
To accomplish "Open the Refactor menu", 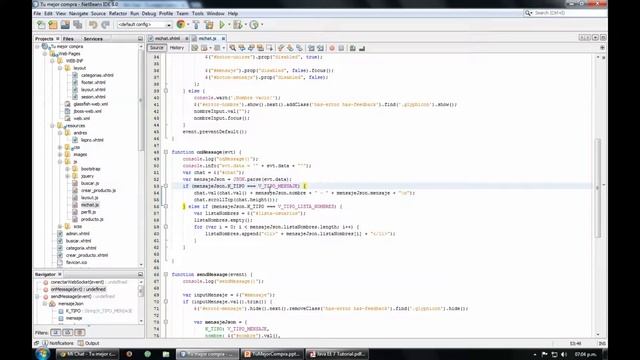I will pos(118,13).
